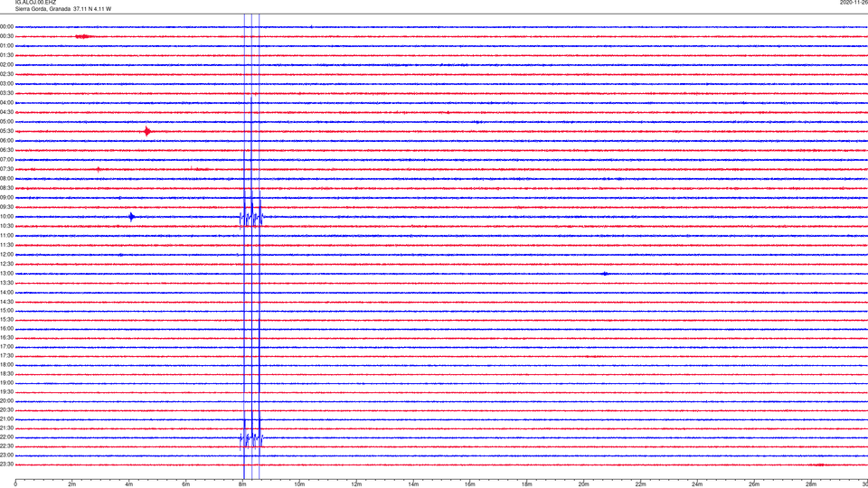Click the station code IG.ALOJ.00.EHZ header
The image size is (868, 488).
(x=35, y=3)
